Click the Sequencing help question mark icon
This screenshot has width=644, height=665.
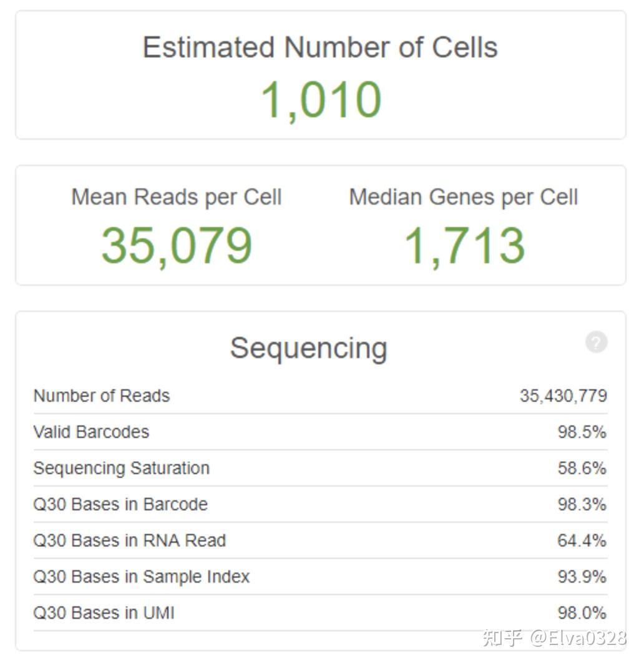pyautogui.click(x=597, y=342)
